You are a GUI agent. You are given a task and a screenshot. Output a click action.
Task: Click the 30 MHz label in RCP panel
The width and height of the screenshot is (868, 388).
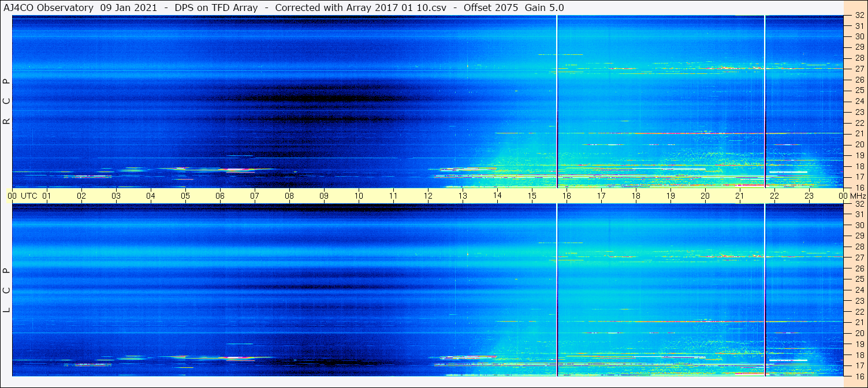pos(859,36)
